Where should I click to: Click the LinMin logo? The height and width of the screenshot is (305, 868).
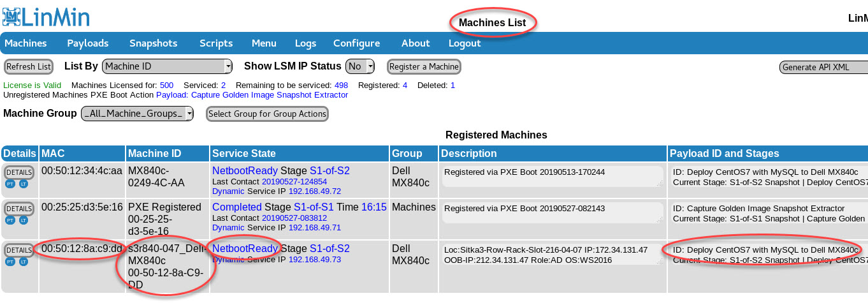[46, 16]
